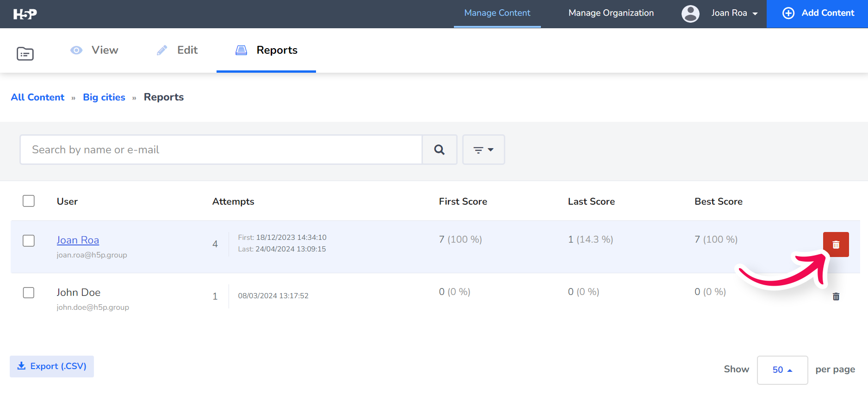Click the joan.roa@h5p.group email
The width and height of the screenshot is (868, 395).
coord(92,255)
